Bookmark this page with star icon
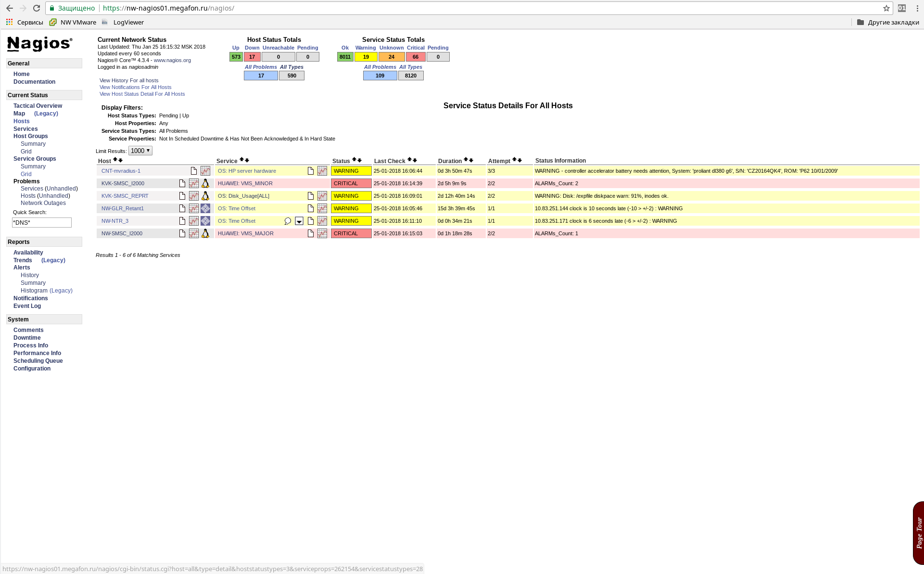This screenshot has width=924, height=574. point(886,8)
